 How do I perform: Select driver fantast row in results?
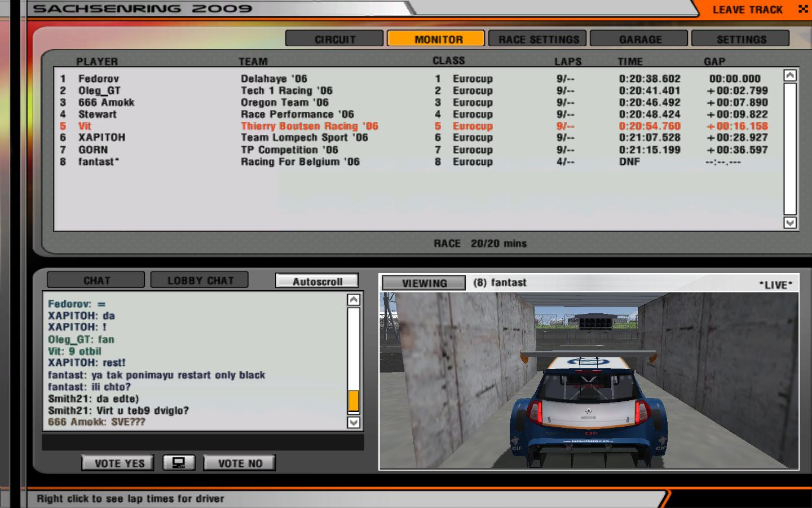click(x=417, y=161)
